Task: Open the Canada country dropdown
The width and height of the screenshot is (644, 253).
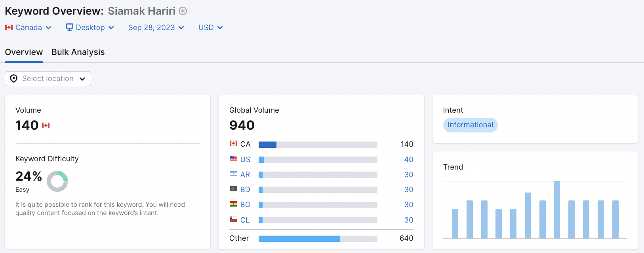Action: coord(28,27)
